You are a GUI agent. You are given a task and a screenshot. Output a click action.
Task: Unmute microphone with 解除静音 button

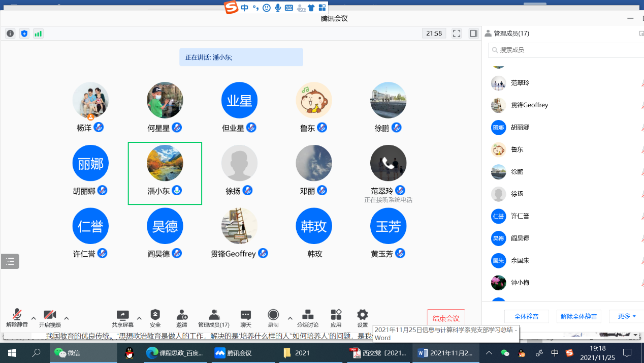[x=17, y=318]
